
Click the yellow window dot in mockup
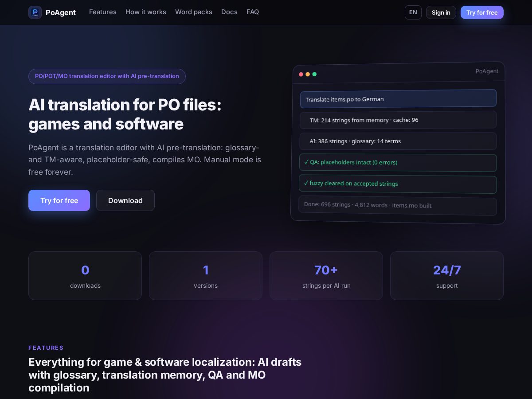308,74
